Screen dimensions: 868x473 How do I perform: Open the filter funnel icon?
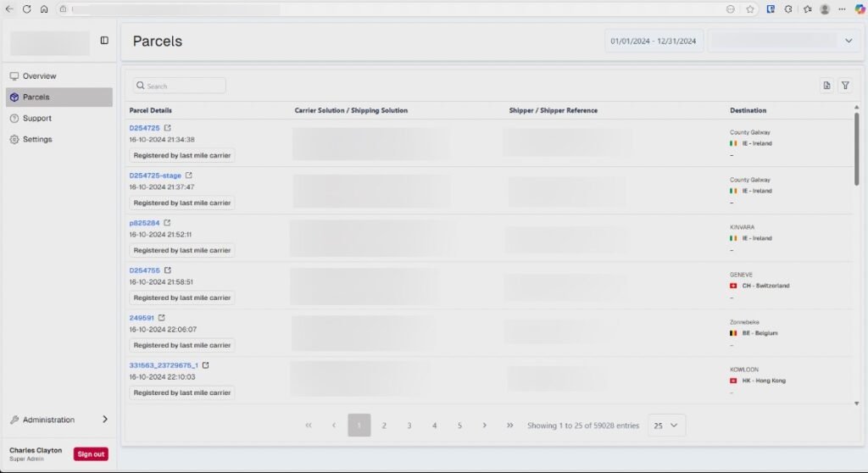point(845,86)
